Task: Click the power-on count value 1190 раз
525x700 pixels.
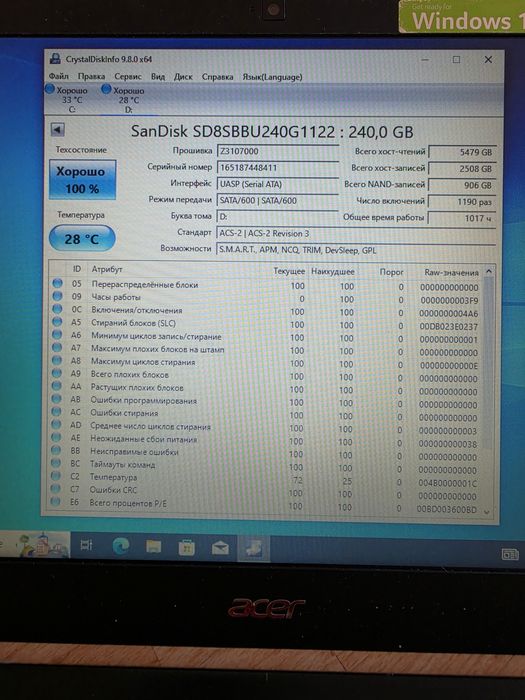Action: (x=462, y=202)
